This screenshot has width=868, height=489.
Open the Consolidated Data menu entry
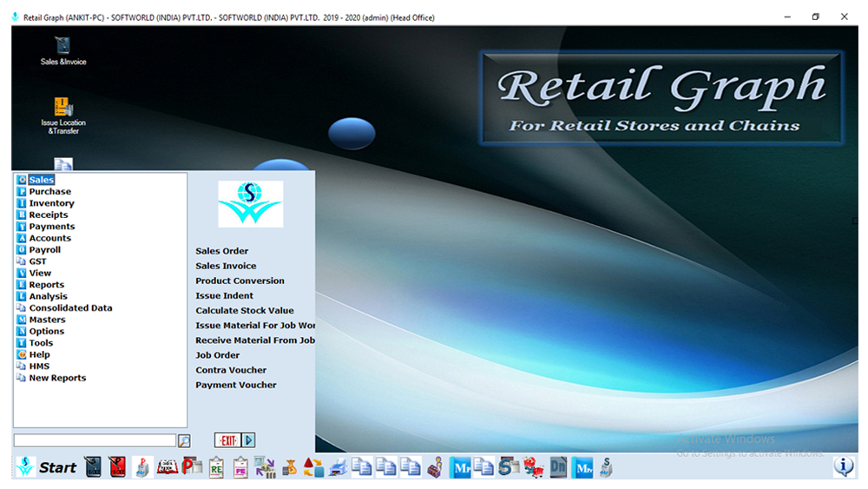pos(70,307)
